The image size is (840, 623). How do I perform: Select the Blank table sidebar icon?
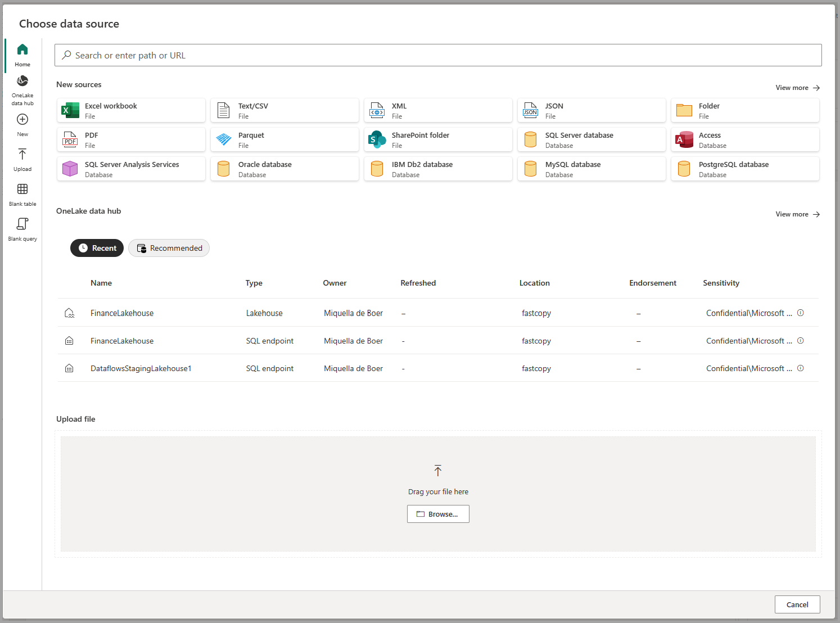coord(22,189)
